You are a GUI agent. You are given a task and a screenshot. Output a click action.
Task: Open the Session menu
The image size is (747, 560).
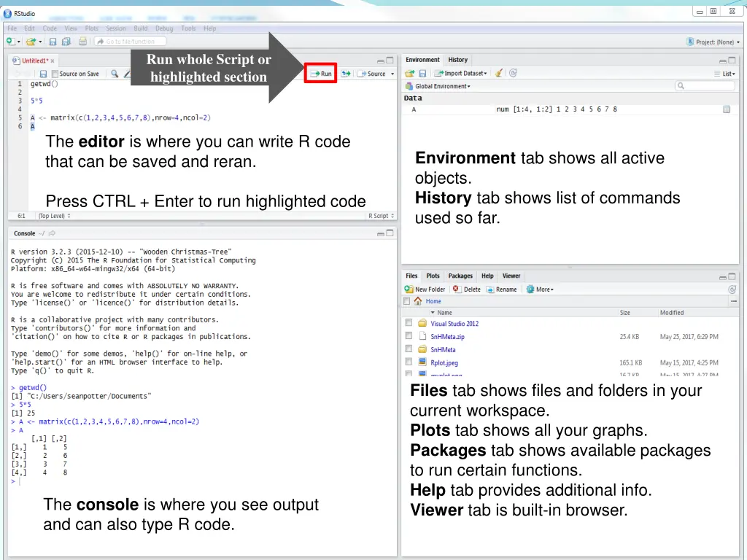(x=116, y=28)
